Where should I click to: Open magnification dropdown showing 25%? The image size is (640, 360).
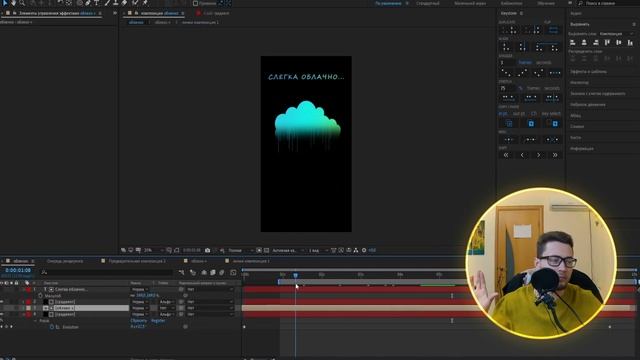point(153,250)
